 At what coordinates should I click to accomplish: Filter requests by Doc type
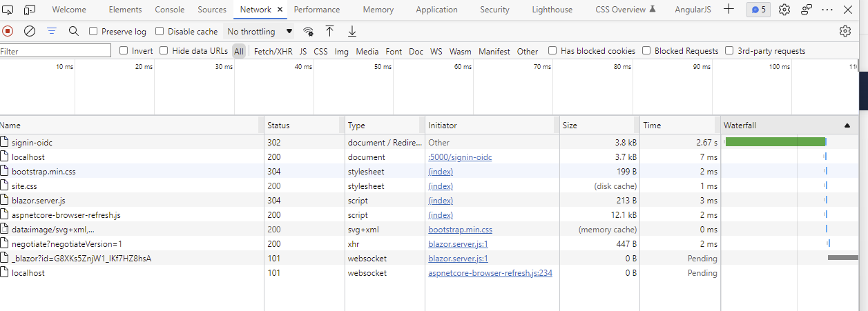(416, 51)
